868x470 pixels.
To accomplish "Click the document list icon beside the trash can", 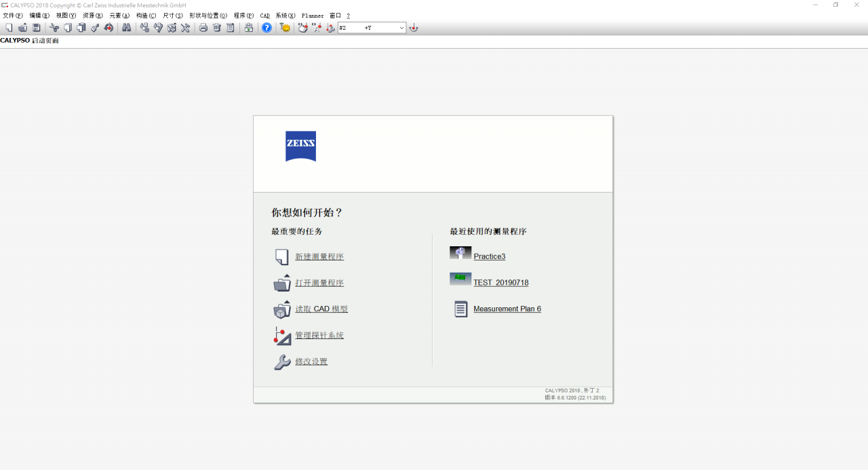I will [231, 28].
